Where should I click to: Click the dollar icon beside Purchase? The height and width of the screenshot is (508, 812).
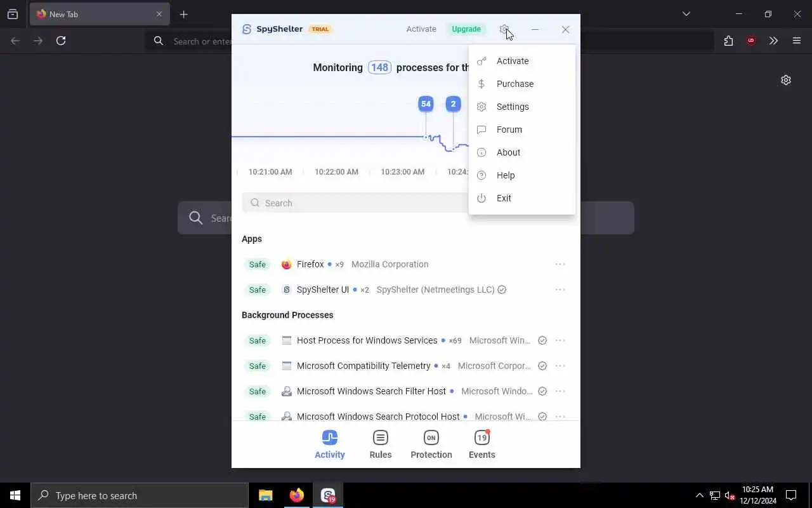(481, 84)
